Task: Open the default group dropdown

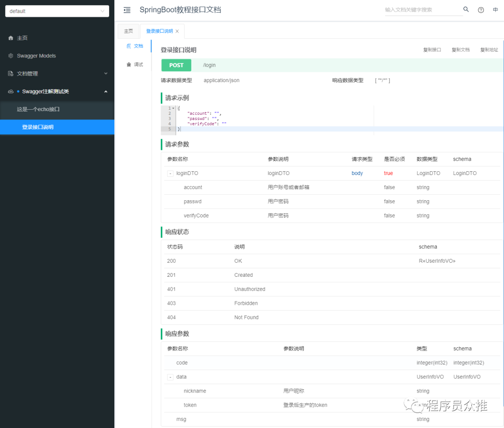Action: (57, 11)
